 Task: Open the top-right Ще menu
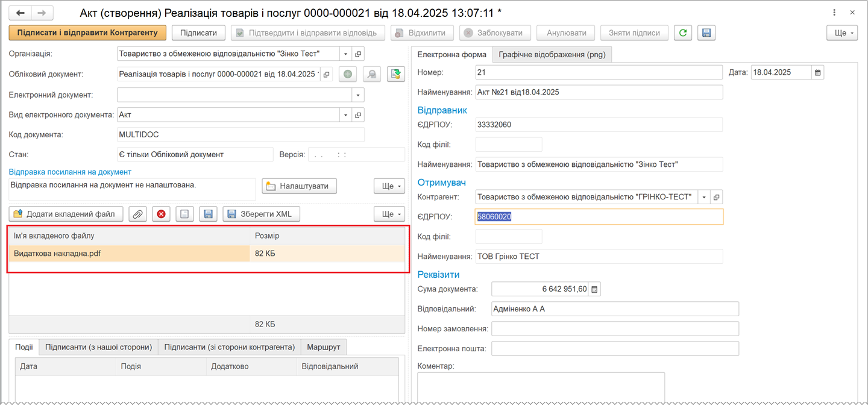click(841, 33)
